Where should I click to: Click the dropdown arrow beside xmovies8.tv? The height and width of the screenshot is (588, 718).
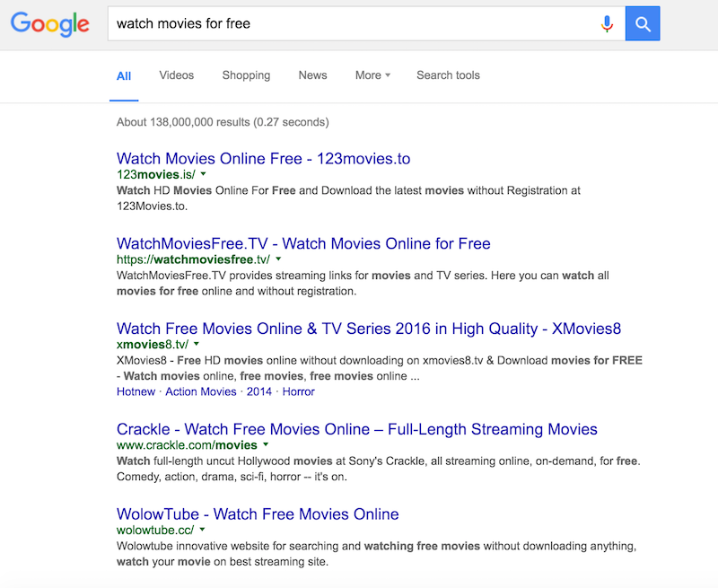point(197,344)
